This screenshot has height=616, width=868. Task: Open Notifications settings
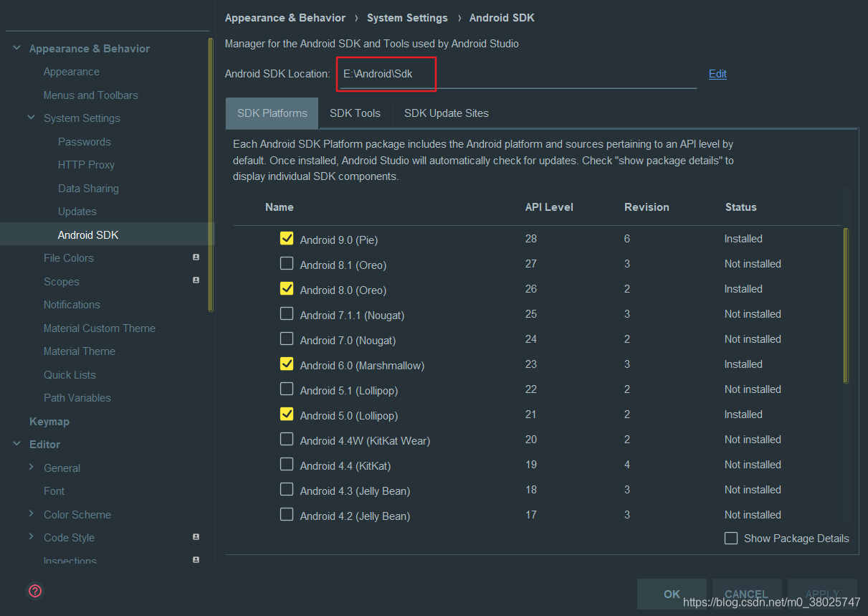click(72, 305)
